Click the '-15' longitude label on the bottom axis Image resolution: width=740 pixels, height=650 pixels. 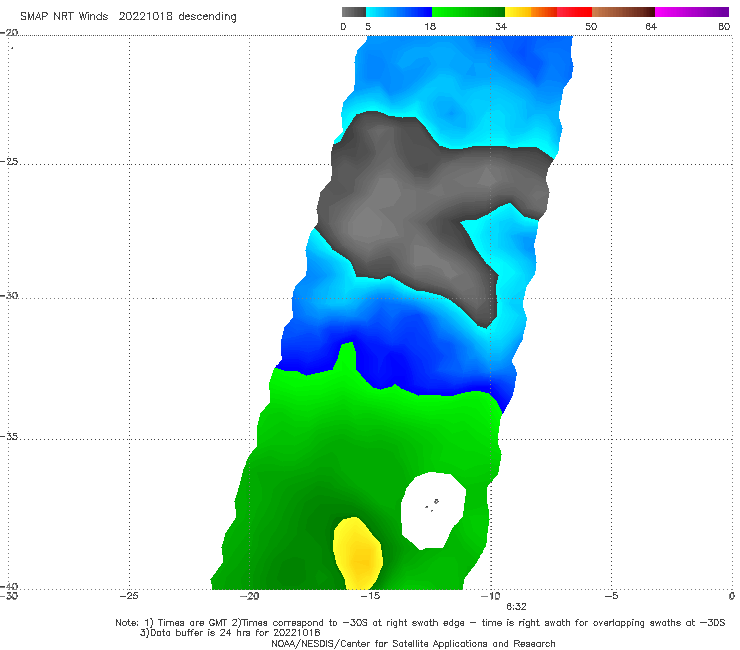coord(370,596)
